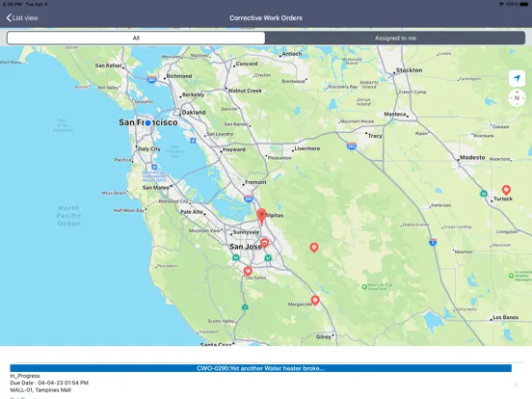Image resolution: width=532 pixels, height=399 pixels.
Task: Open CWO-0290 water heater work order header
Action: click(260, 368)
